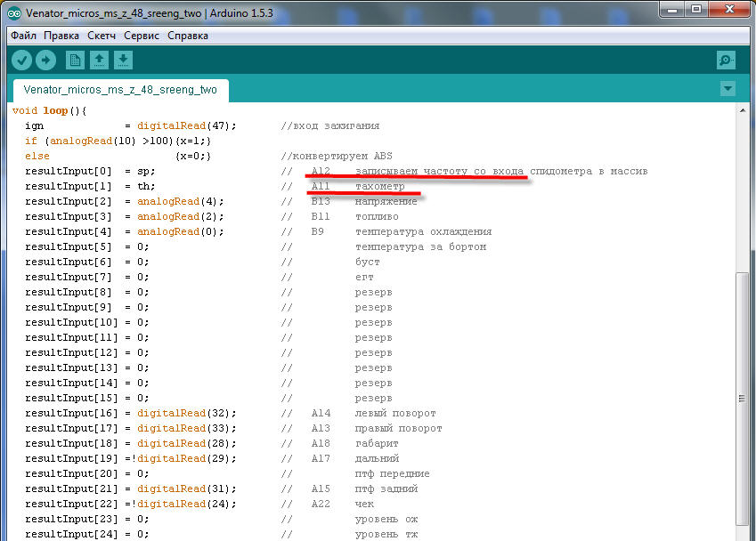Click the Upload arrow icon
This screenshot has height=541, width=756.
(x=45, y=60)
